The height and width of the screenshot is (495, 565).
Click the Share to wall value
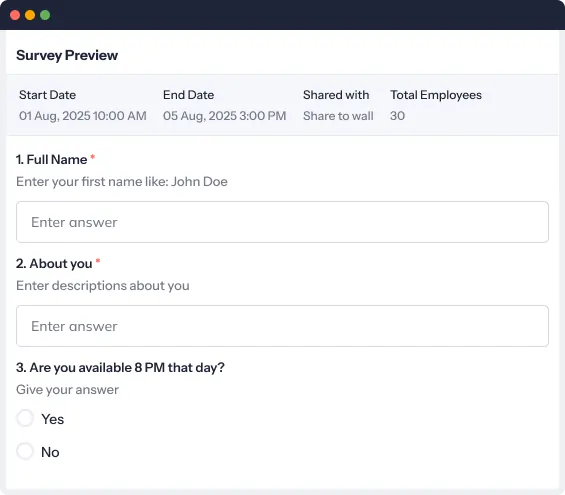pyautogui.click(x=338, y=116)
